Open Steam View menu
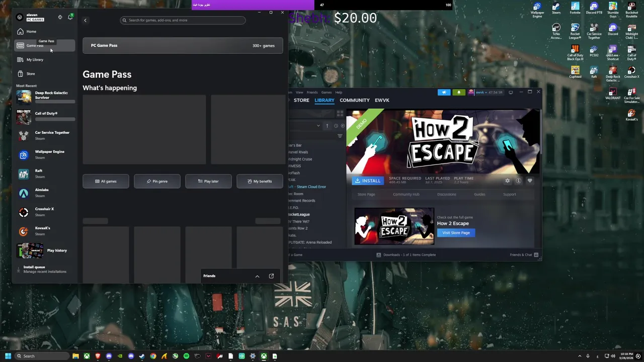Screen dimensions: 644x362 (299, 93)
